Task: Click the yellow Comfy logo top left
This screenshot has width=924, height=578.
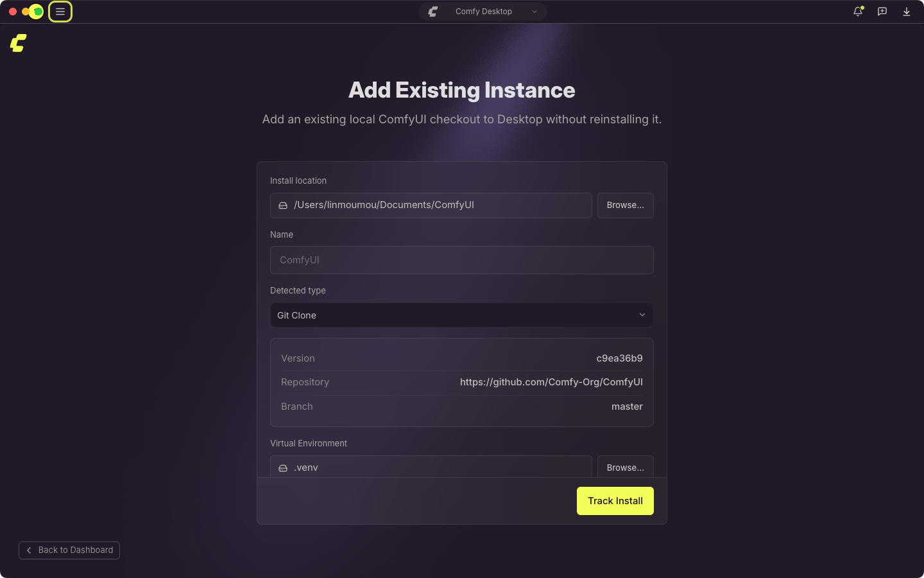Action: (x=18, y=43)
